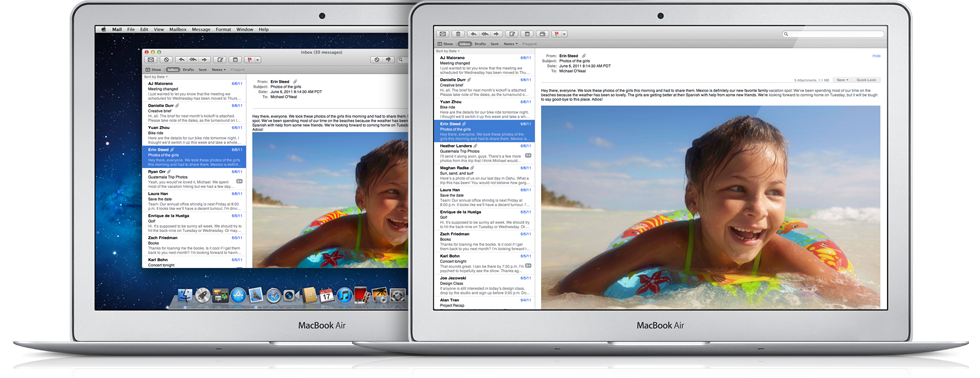
Task: Open the Format menu in menu bar
Action: click(223, 29)
